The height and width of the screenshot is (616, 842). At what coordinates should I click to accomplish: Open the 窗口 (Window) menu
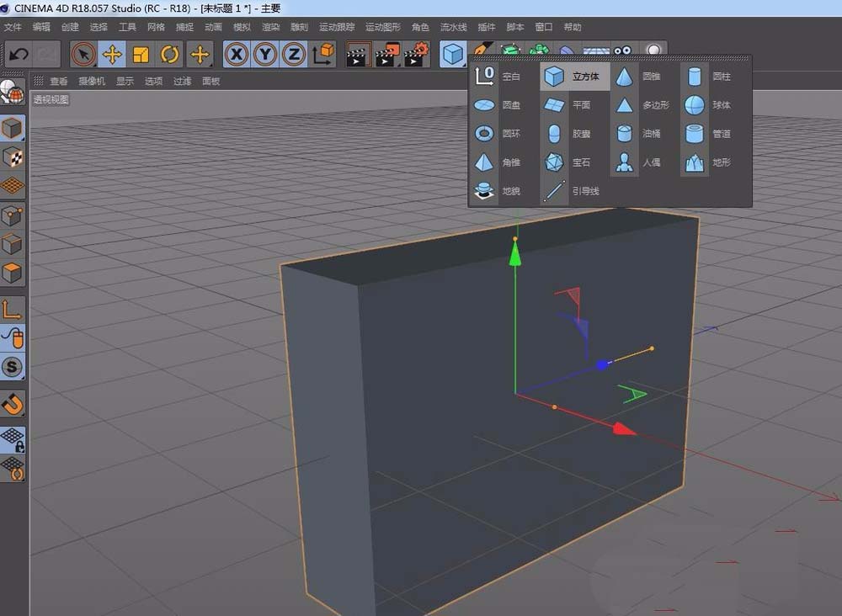542,26
